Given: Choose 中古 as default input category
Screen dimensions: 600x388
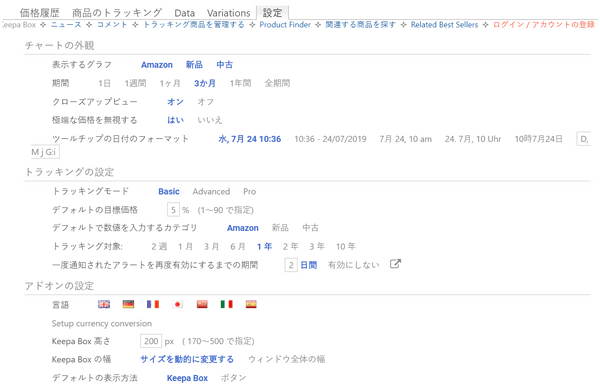Looking at the screenshot, I should pyautogui.click(x=310, y=228).
